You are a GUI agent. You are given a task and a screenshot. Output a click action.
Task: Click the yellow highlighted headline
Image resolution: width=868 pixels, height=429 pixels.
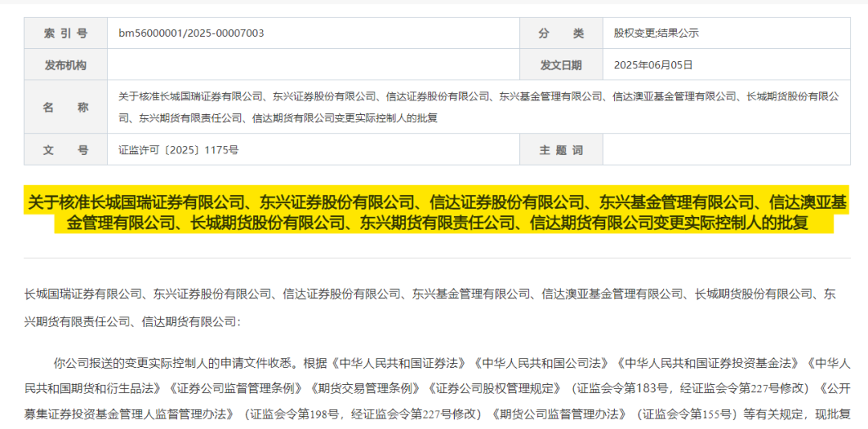click(436, 209)
